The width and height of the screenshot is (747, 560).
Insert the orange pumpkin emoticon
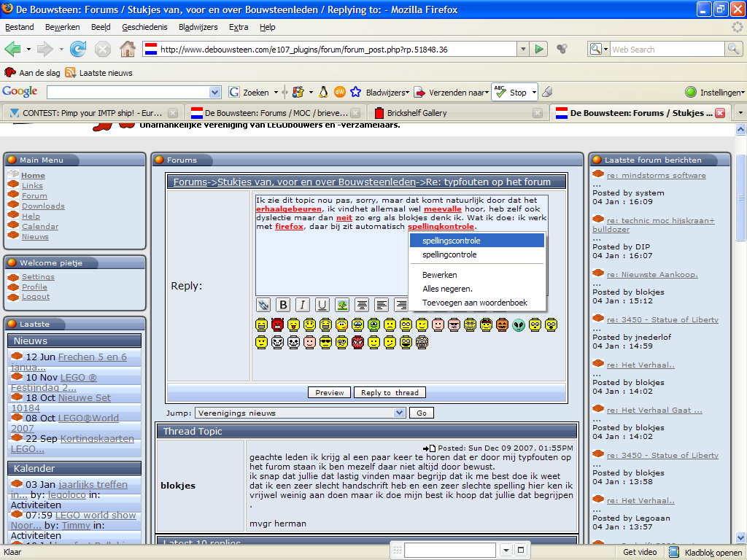(x=502, y=324)
